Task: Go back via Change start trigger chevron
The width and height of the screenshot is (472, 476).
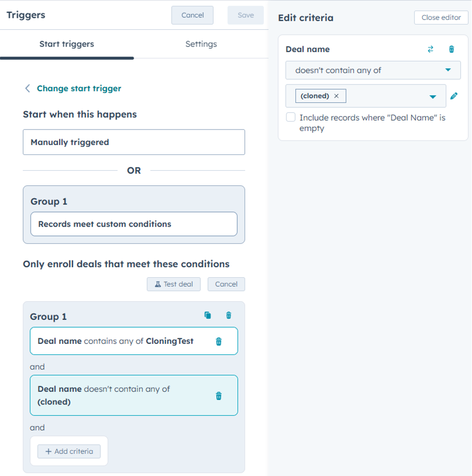Action: pos(28,88)
